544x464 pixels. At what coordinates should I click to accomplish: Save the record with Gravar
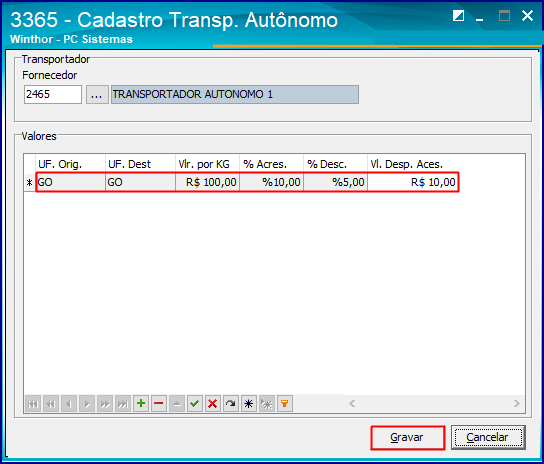pos(408,437)
